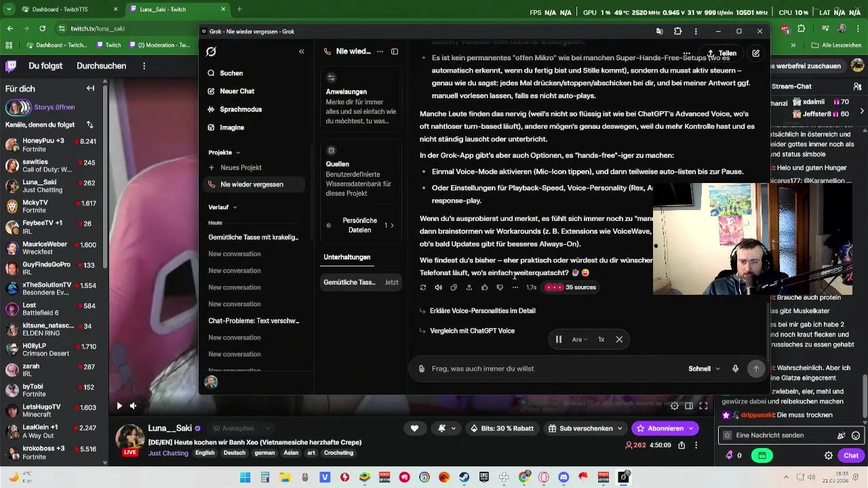Unmute the Twitch player volume
The image size is (868, 488).
click(134, 406)
